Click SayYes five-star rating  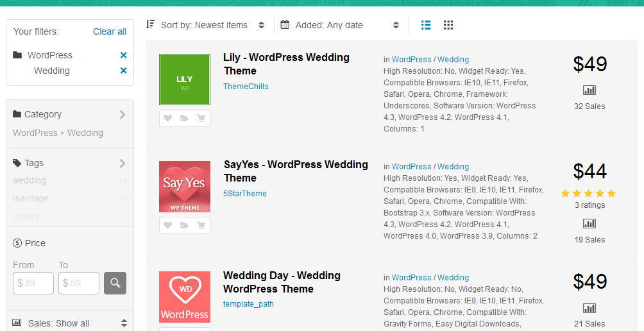(x=589, y=194)
